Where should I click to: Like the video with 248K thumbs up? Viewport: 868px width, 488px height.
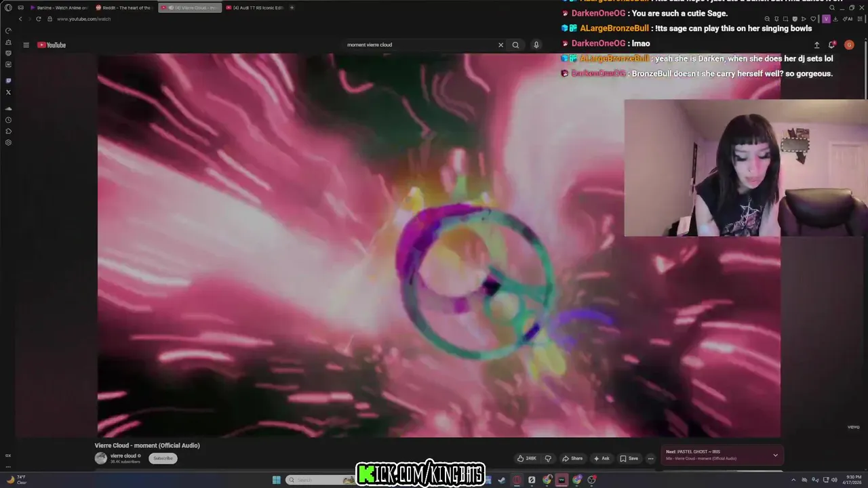tap(526, 458)
